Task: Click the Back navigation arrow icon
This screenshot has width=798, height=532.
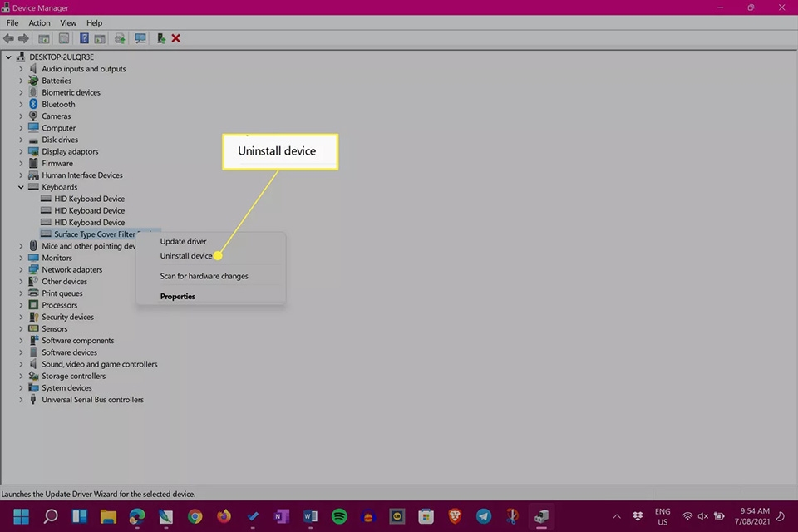Action: tap(8, 38)
